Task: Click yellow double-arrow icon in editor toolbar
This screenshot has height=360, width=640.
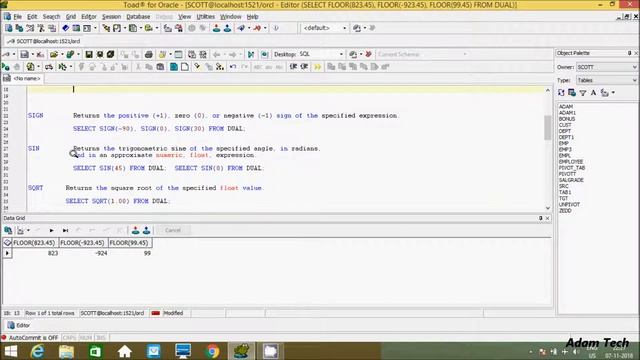Action: coord(317,67)
